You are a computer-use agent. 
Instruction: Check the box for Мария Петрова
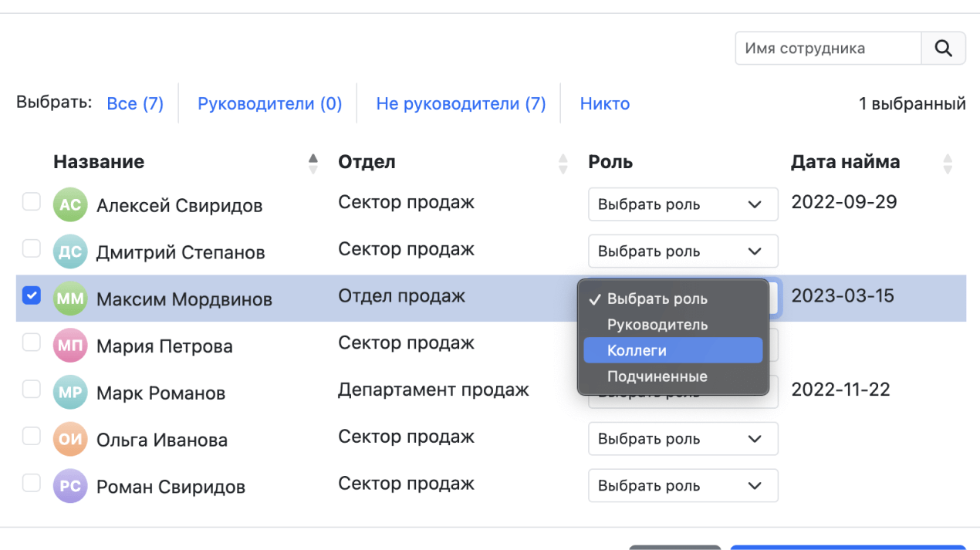31,342
